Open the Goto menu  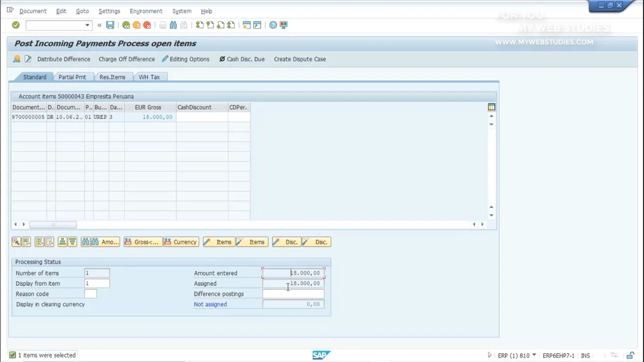pos(83,11)
